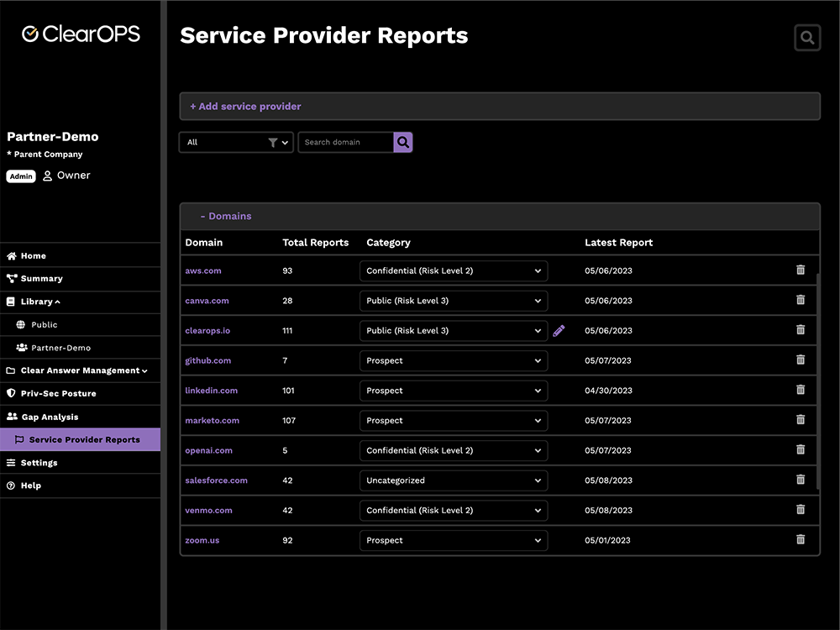Click the Search domain input field

pyautogui.click(x=345, y=143)
